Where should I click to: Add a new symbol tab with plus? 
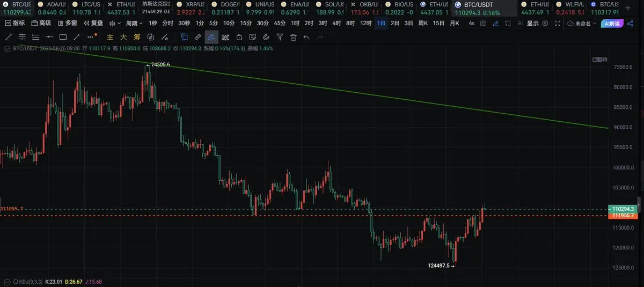coord(628,8)
